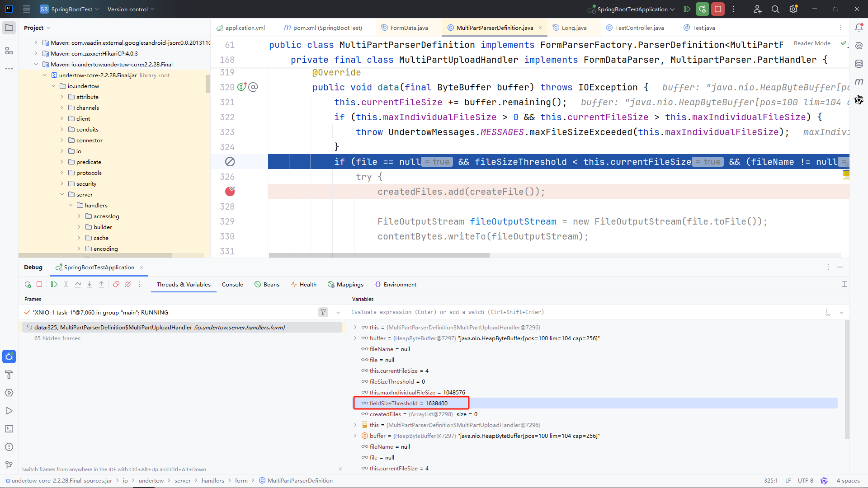The height and width of the screenshot is (488, 868).
Task: Open the Git tool window icon
Action: [9, 465]
